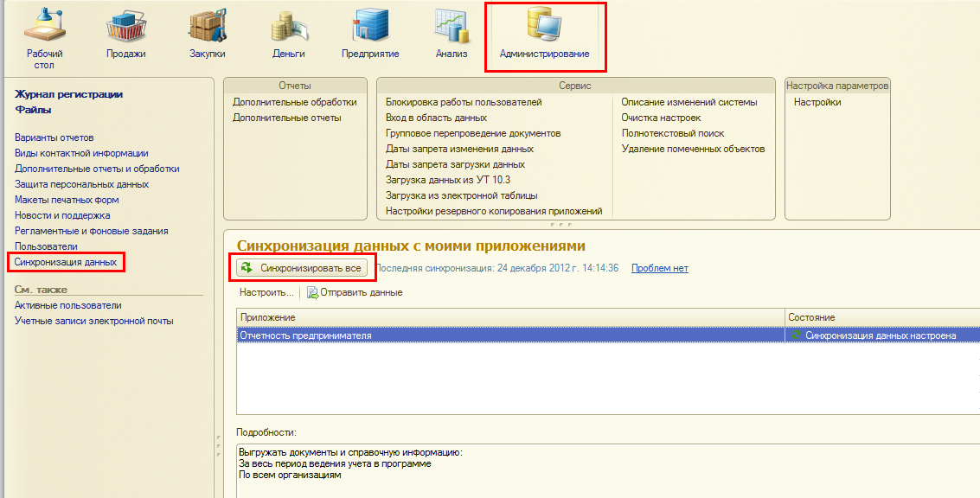Click the Последняя синхронизация date text
980x498 pixels.
[496, 268]
